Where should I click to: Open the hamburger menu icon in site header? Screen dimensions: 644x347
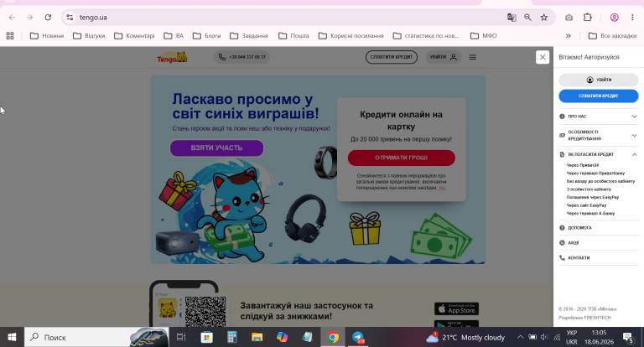click(473, 57)
